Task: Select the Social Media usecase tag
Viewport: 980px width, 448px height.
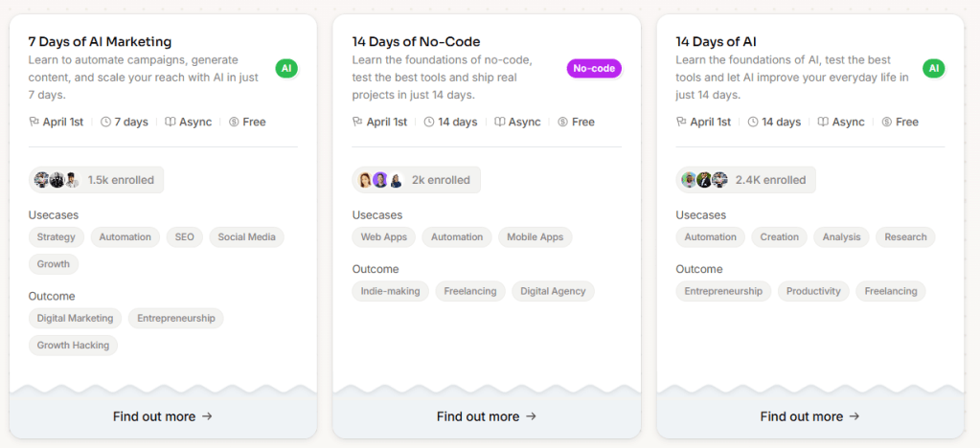Action: [x=246, y=237]
